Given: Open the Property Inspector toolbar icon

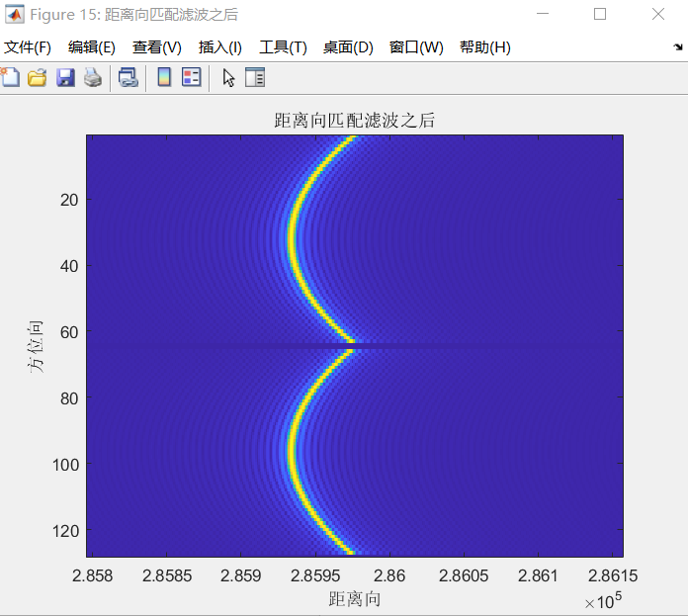Looking at the screenshot, I should (x=255, y=77).
